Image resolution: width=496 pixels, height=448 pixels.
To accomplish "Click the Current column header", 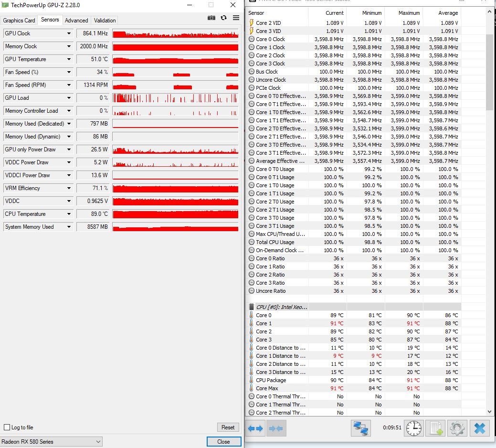I will 327,13.
